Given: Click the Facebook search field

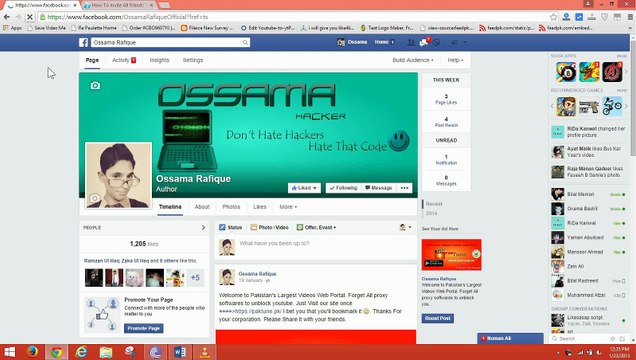Looking at the screenshot, I should [x=170, y=43].
